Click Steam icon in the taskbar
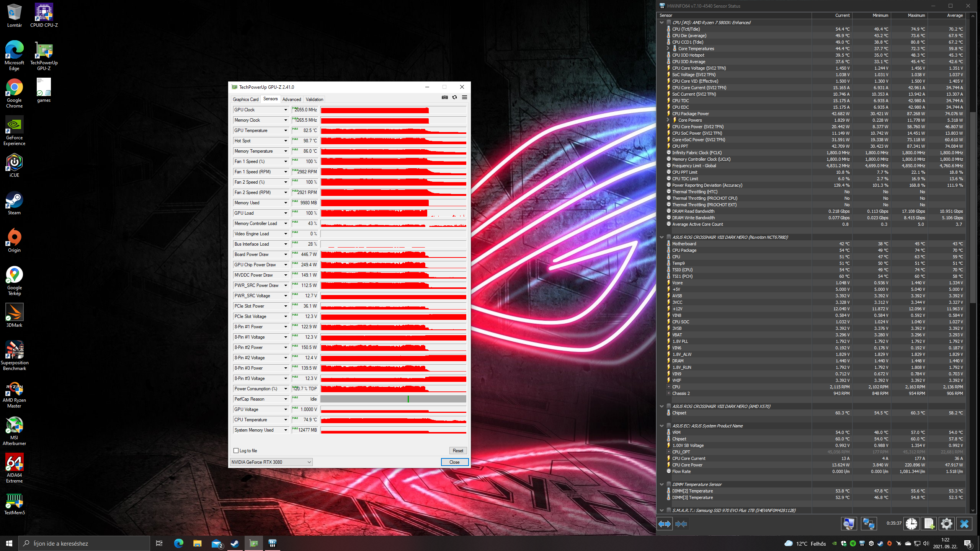 (x=235, y=543)
